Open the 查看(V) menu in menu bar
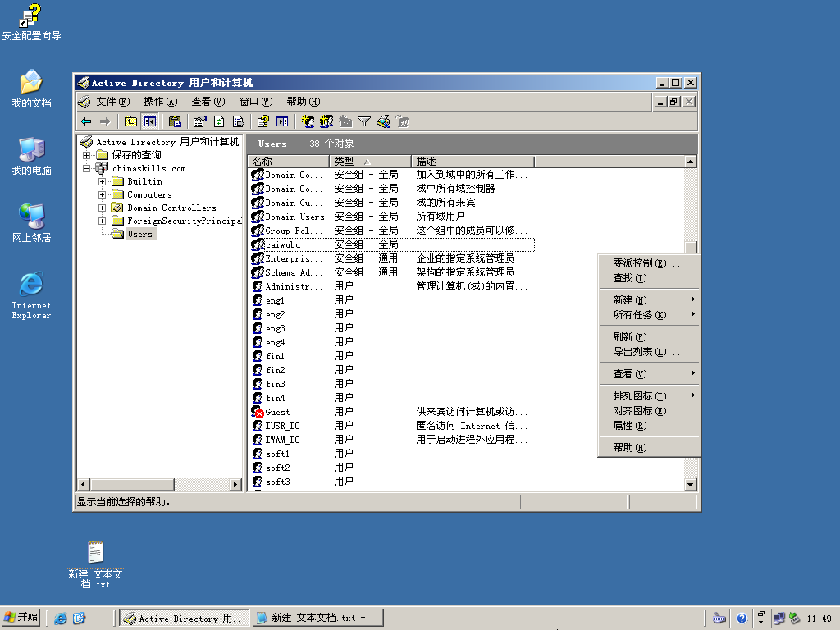This screenshot has width=840, height=630. pos(208,102)
